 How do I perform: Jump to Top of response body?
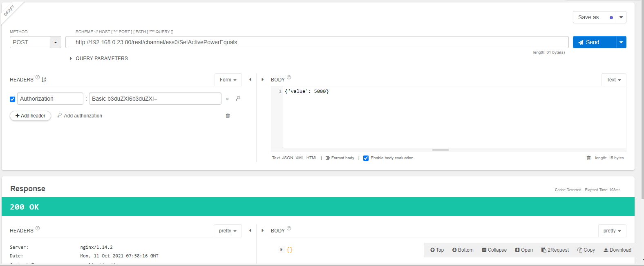pos(437,250)
